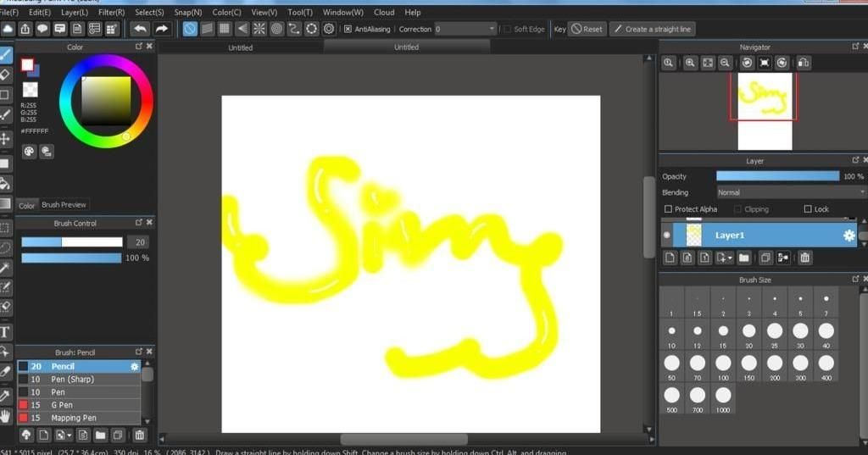Select the Bucket fill tool
The width and height of the screenshot is (868, 455).
point(6,183)
